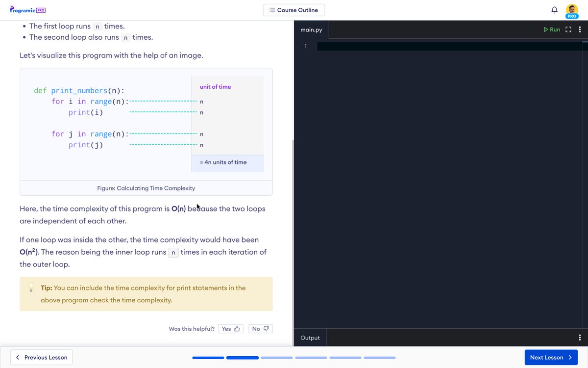Click the 'Let's visualize this program' sentence
Image resolution: width=588 pixels, height=368 pixels.
(111, 55)
